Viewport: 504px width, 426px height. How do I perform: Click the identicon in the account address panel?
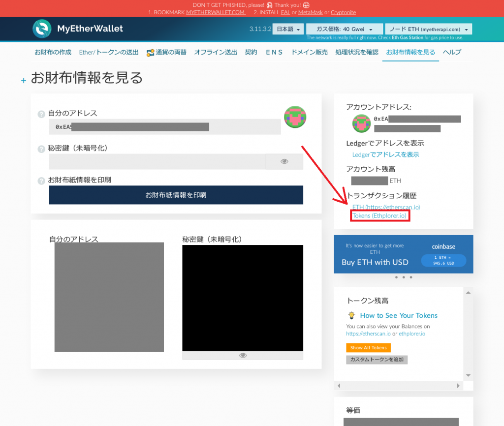(361, 123)
